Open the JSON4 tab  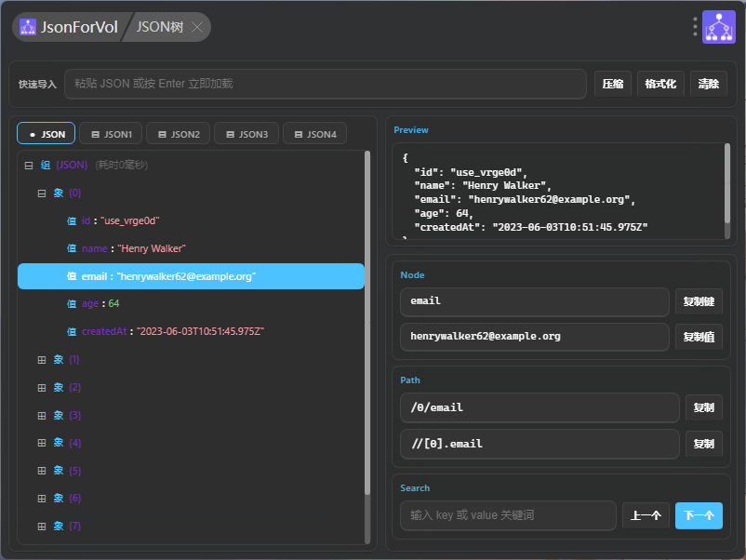click(x=314, y=134)
